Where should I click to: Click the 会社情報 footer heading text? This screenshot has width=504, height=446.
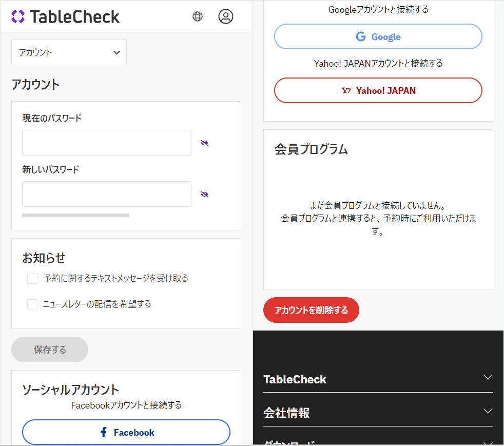(286, 413)
